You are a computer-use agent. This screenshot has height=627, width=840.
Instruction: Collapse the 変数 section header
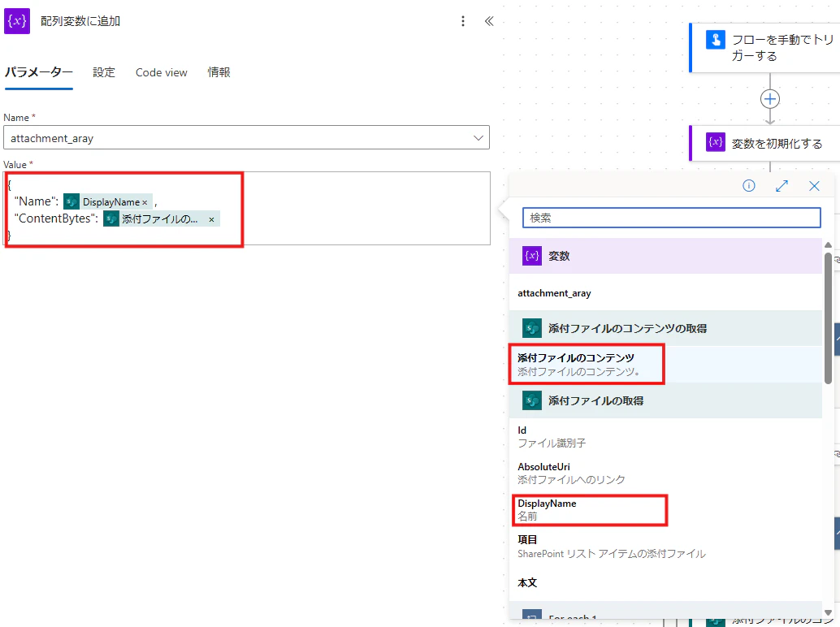[x=665, y=256]
